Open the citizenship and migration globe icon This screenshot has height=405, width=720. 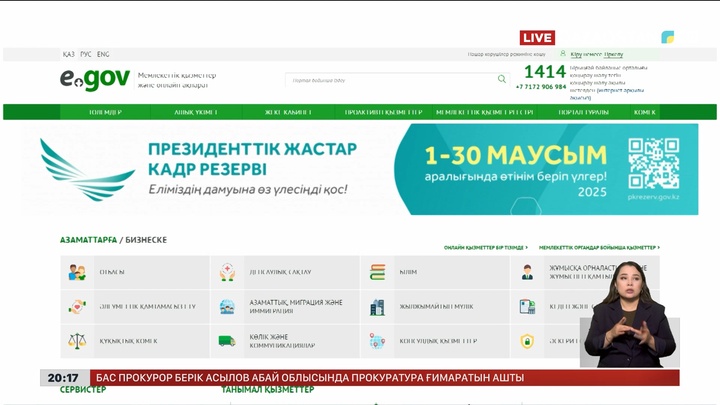click(x=227, y=307)
